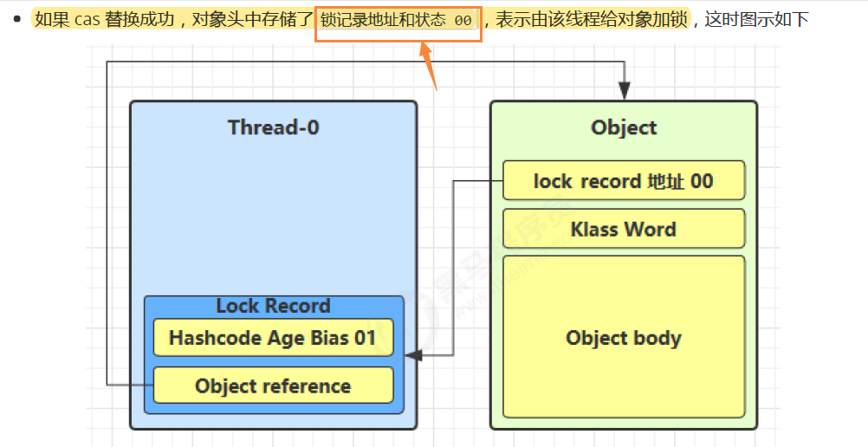Click the text '对象头中存储了'
Image resolution: width=868 pixels, height=447 pixels.
[x=252, y=20]
